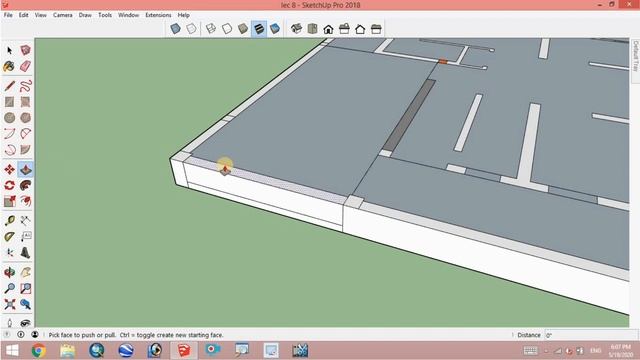The width and height of the screenshot is (640, 360).
Task: Choose the Arc tool
Action: [x=9, y=133]
